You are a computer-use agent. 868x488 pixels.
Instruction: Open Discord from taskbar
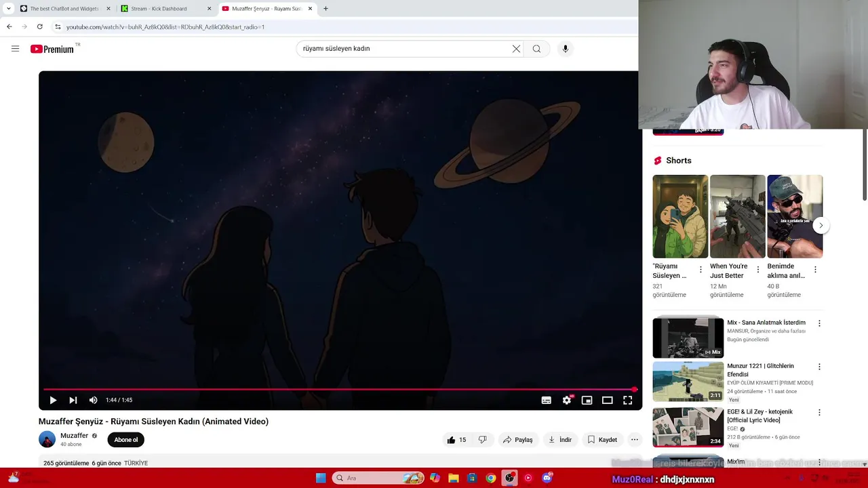tap(547, 478)
